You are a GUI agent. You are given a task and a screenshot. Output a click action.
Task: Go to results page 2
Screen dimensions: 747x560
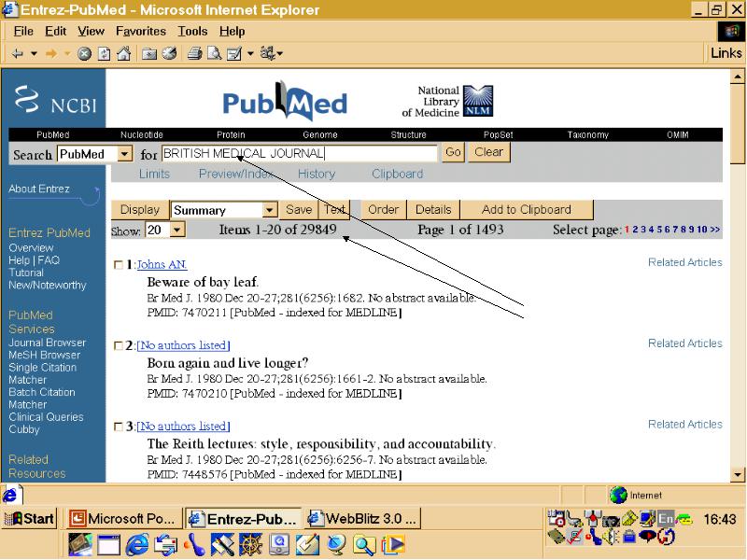pos(635,230)
